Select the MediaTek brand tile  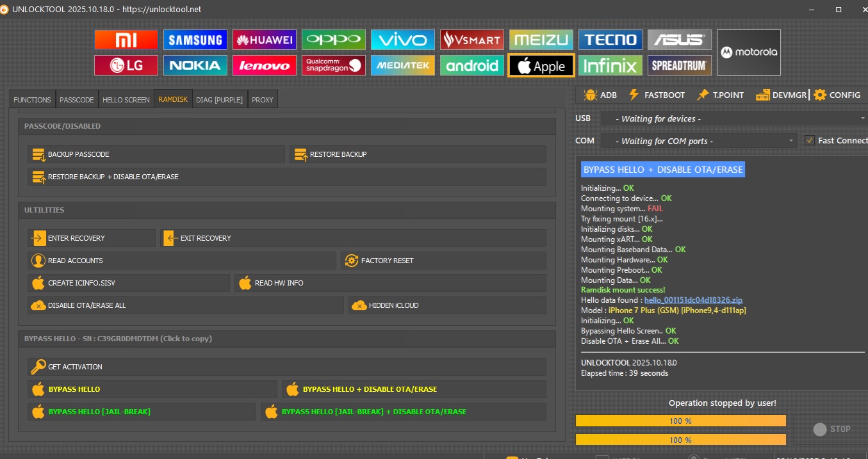click(403, 65)
